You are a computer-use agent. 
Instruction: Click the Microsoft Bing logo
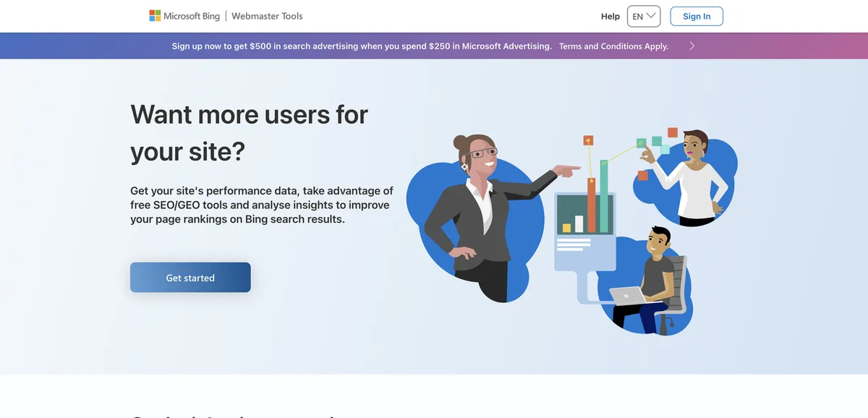pos(184,16)
